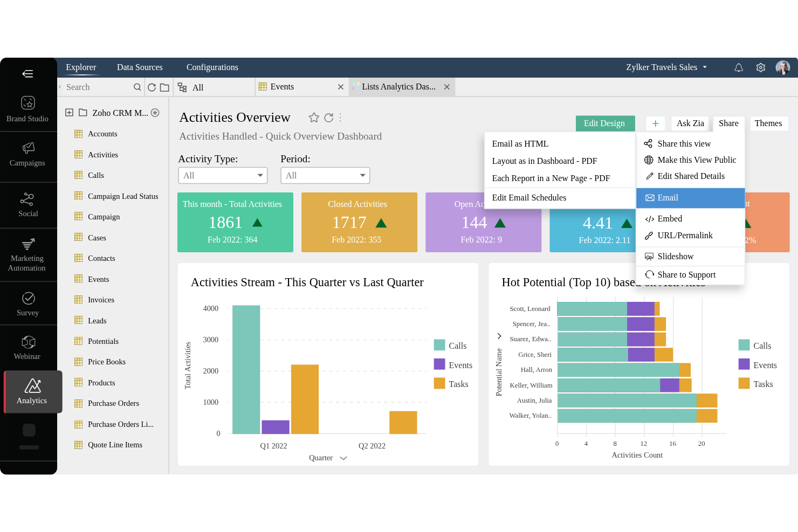This screenshot has width=798, height=532.
Task: Toggle Calls in Hot Potential legend
Action: click(755, 346)
